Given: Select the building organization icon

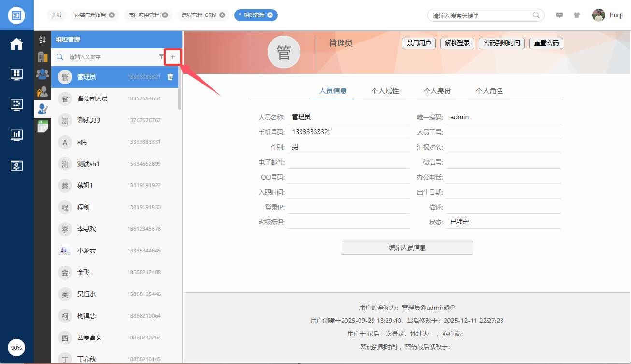Looking at the screenshot, I should pos(43,56).
